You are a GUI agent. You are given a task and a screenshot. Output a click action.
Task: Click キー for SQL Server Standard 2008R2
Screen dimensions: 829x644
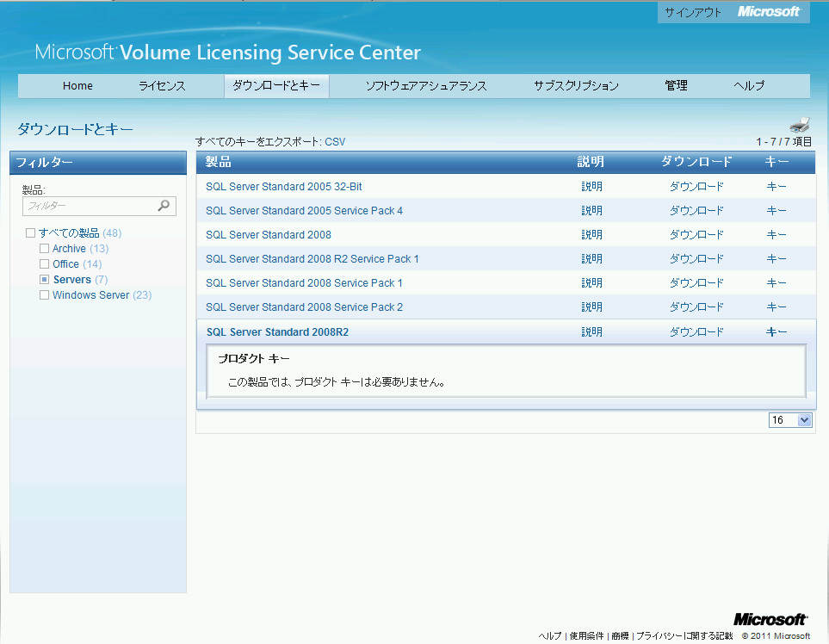point(776,332)
